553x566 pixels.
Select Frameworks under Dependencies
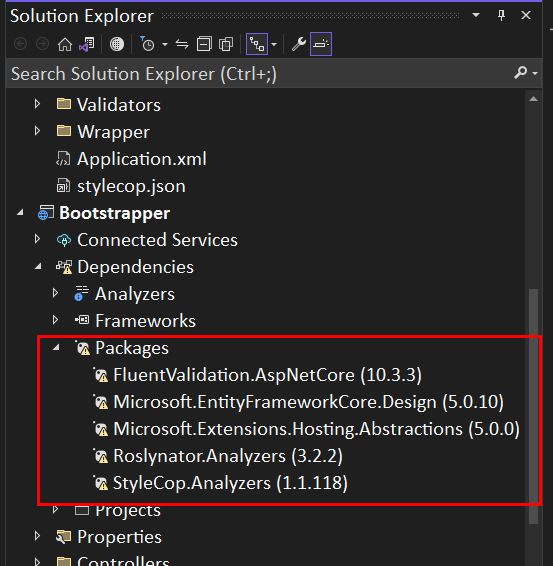pyautogui.click(x=145, y=321)
